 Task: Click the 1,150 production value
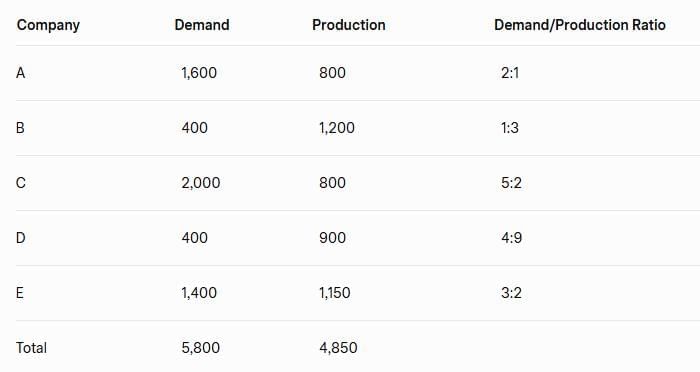tap(335, 293)
